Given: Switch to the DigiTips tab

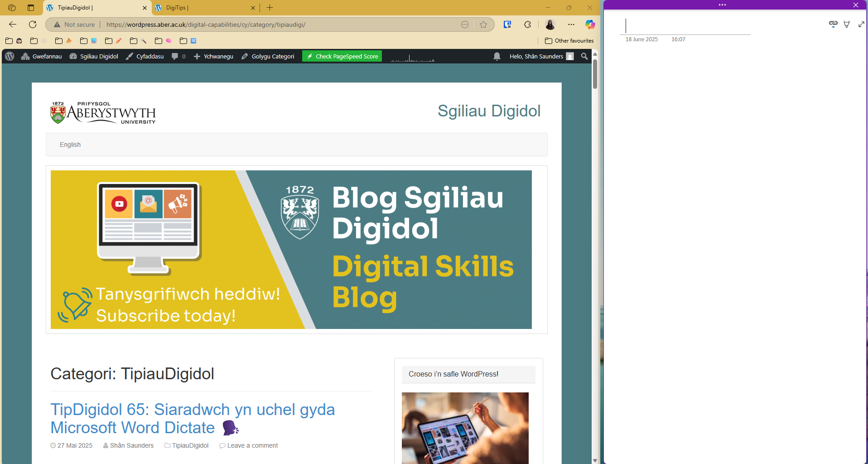Looking at the screenshot, I should pos(204,8).
